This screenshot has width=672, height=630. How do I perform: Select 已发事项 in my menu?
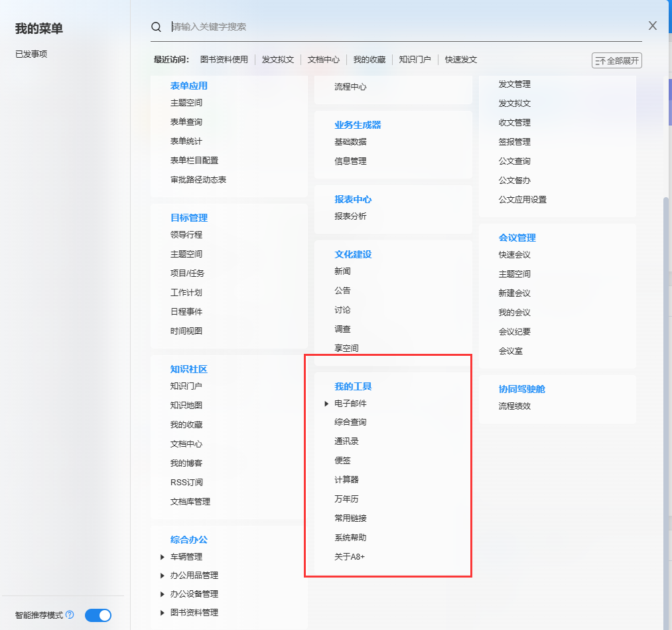[x=31, y=54]
